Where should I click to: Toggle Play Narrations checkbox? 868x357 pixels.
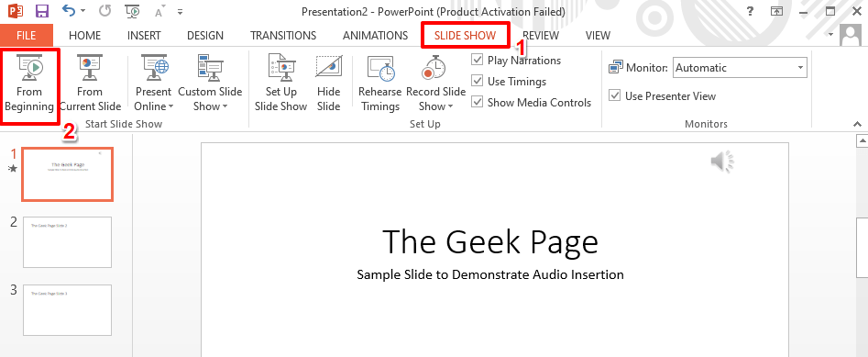click(478, 60)
